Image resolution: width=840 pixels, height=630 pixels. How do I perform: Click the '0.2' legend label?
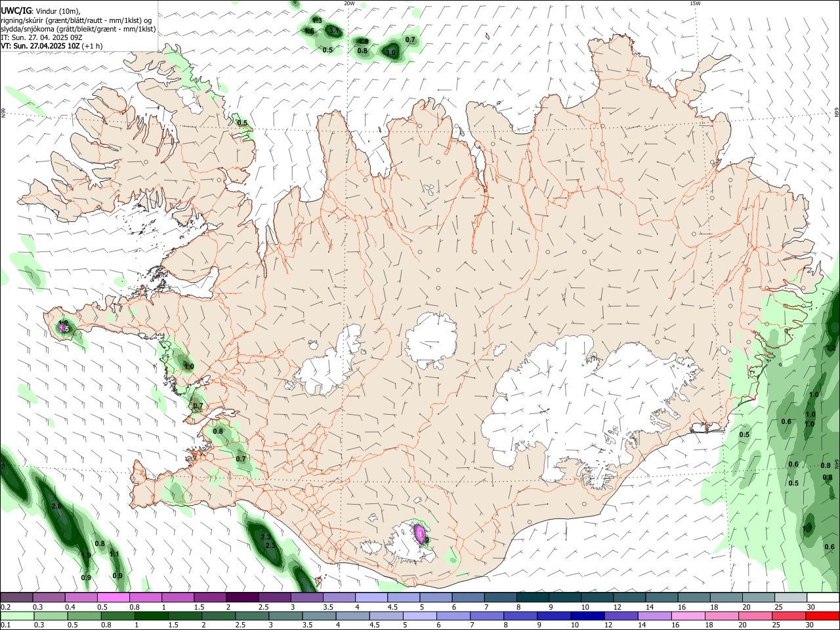pos(5,607)
